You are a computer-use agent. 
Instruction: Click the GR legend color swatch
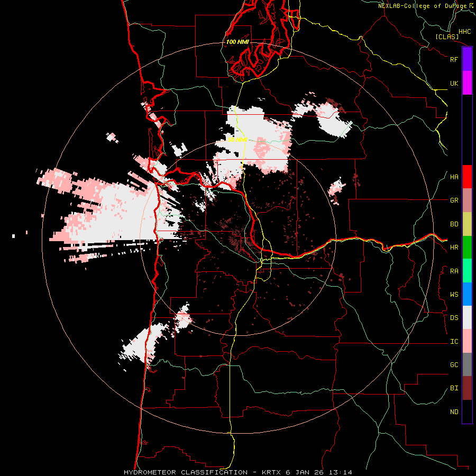pyautogui.click(x=467, y=200)
